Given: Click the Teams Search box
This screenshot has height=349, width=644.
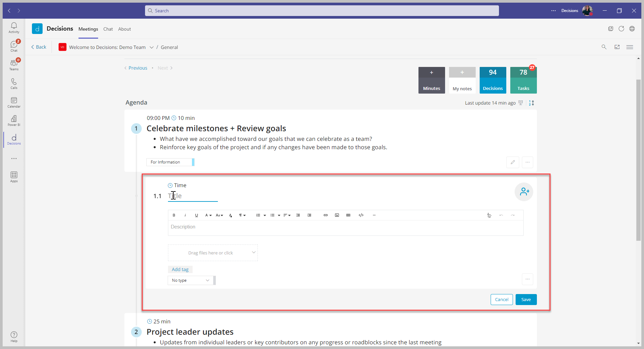Looking at the screenshot, I should click(322, 11).
